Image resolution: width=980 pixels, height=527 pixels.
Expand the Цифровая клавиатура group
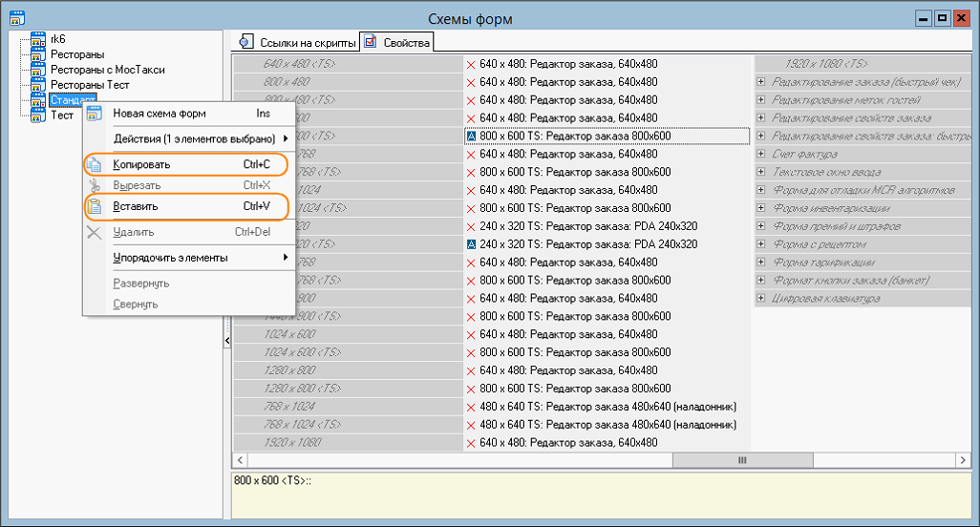tap(761, 299)
